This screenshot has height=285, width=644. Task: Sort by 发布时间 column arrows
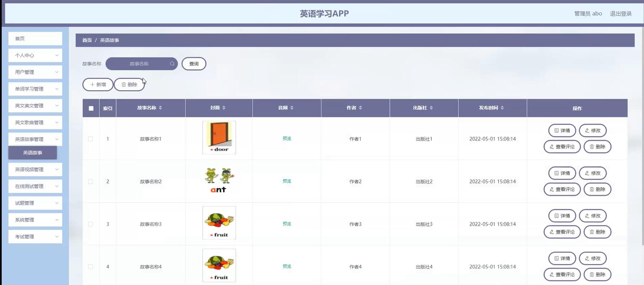(x=502, y=108)
